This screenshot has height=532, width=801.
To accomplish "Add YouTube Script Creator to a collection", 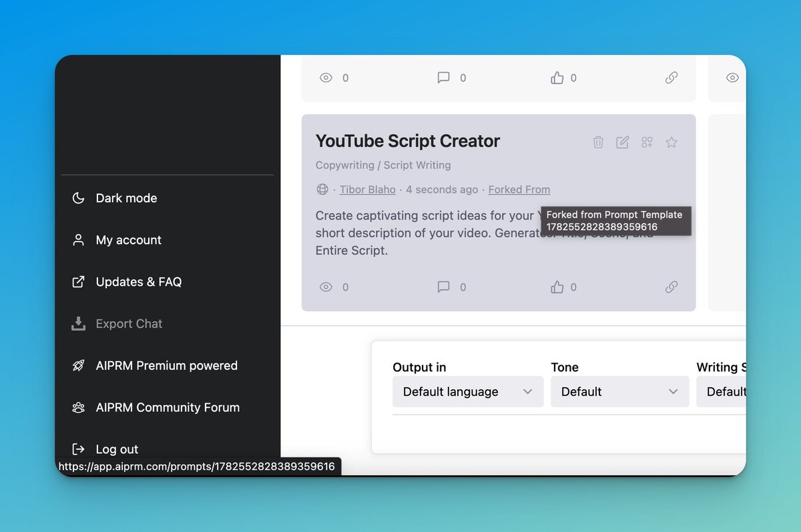I will coord(646,142).
